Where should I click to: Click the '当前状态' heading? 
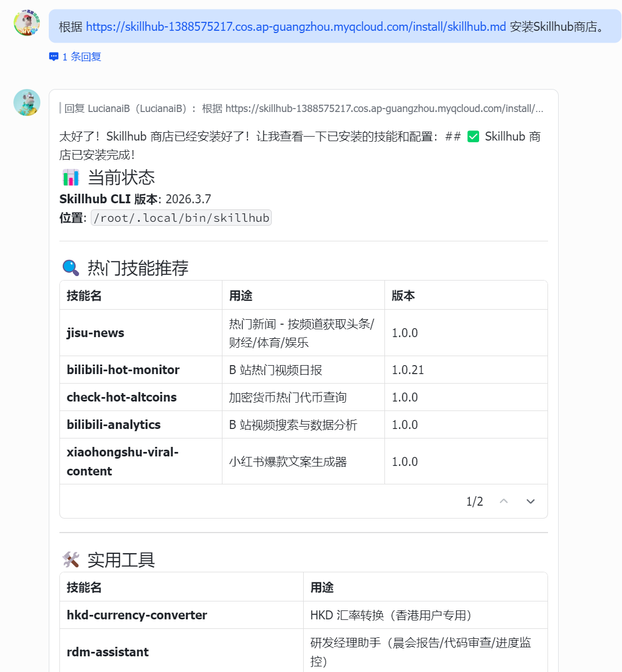pyautogui.click(x=121, y=178)
